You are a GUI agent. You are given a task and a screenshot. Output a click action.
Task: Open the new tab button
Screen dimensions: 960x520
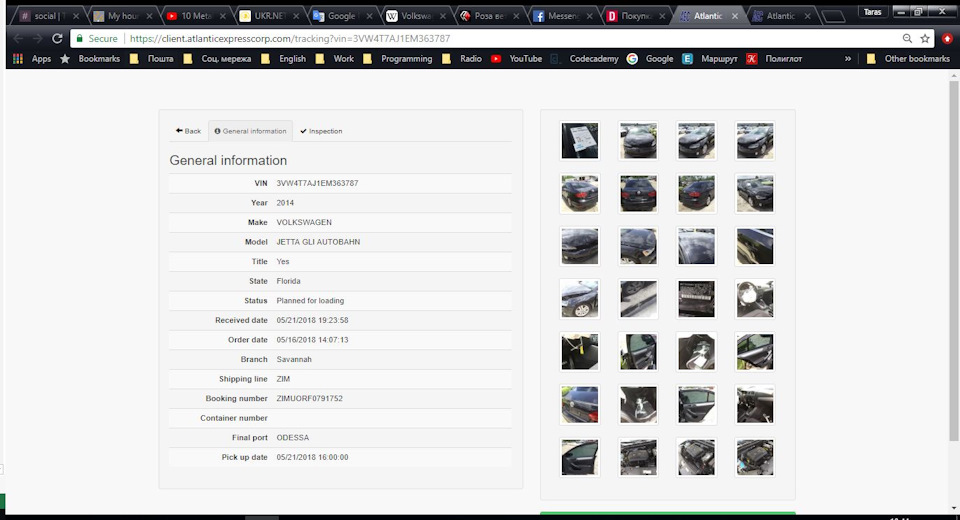tap(833, 17)
